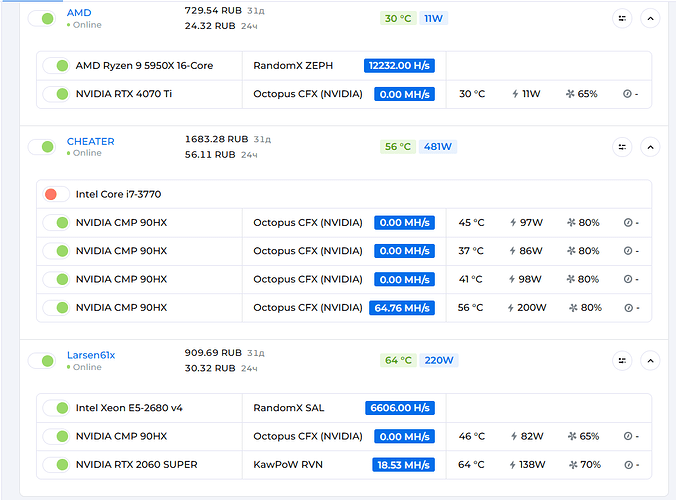Open settings sliders icon for CHEATER rig
This screenshot has height=500, width=676.
pyautogui.click(x=622, y=147)
